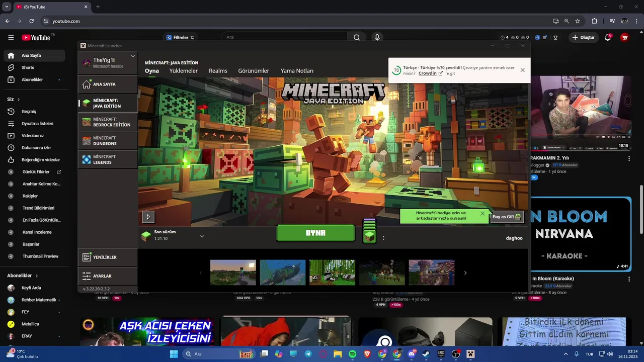Show next screenshots with carousel right arrow
The width and height of the screenshot is (644, 362).
pos(465,273)
